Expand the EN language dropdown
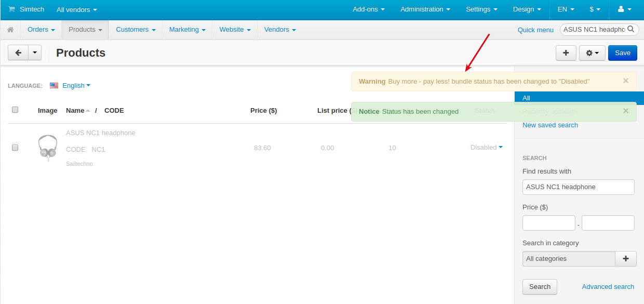 pyautogui.click(x=566, y=9)
